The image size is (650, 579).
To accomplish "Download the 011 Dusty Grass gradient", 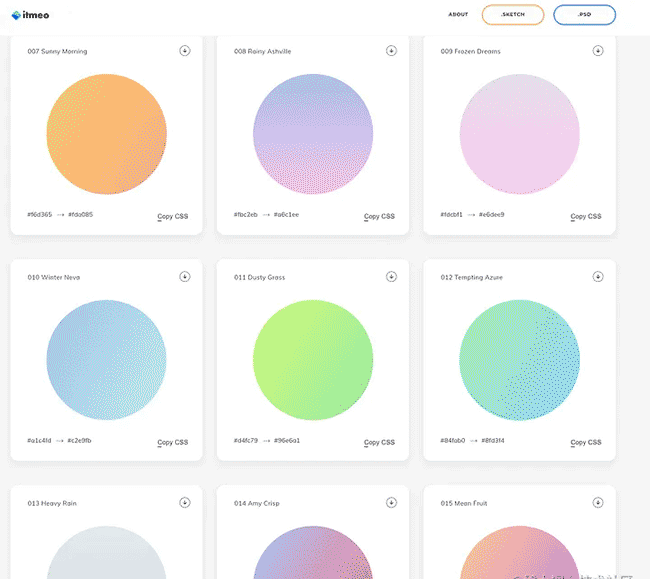I will click(391, 276).
